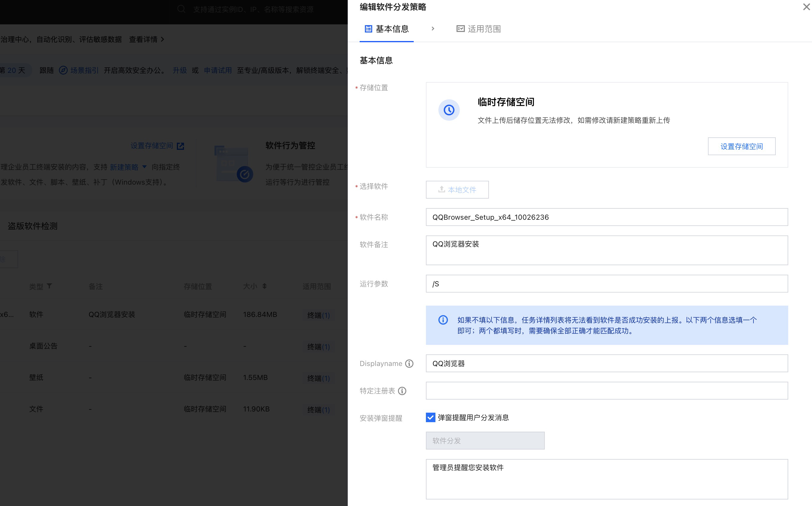The image size is (812, 506).
Task: Click the 申请试用 link
Action: click(x=218, y=70)
